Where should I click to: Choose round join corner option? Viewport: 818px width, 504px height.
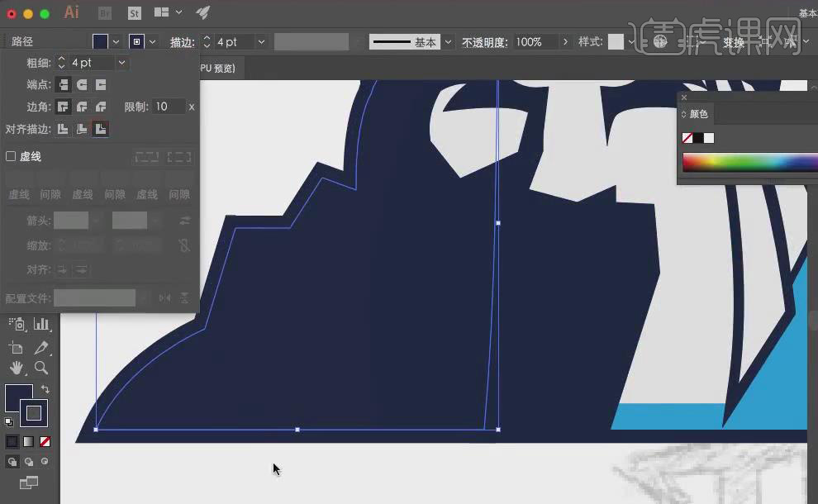(x=82, y=107)
